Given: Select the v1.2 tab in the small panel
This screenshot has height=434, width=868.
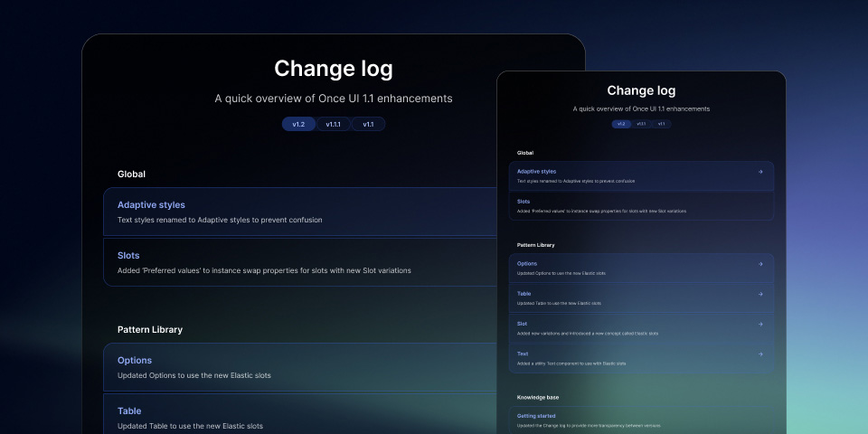Looking at the screenshot, I should point(621,124).
